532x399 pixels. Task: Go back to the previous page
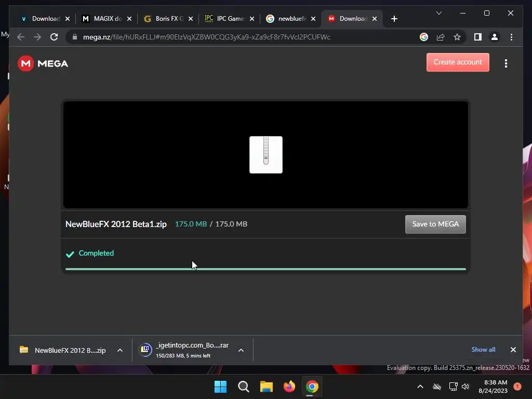tap(21, 37)
